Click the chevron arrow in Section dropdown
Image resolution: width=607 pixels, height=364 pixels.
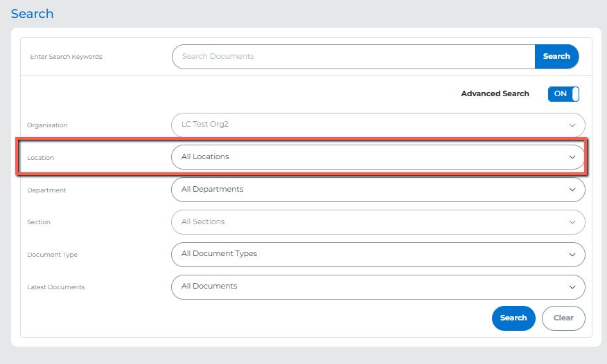tap(572, 222)
